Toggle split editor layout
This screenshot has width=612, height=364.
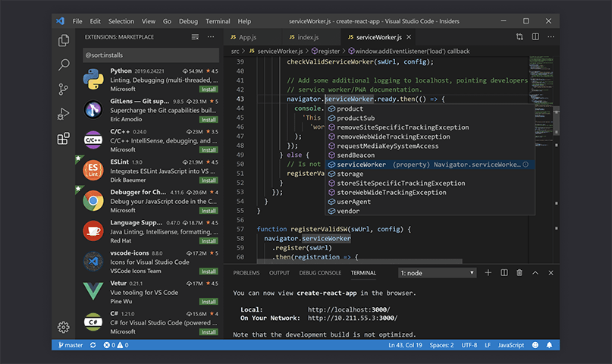pyautogui.click(x=535, y=36)
